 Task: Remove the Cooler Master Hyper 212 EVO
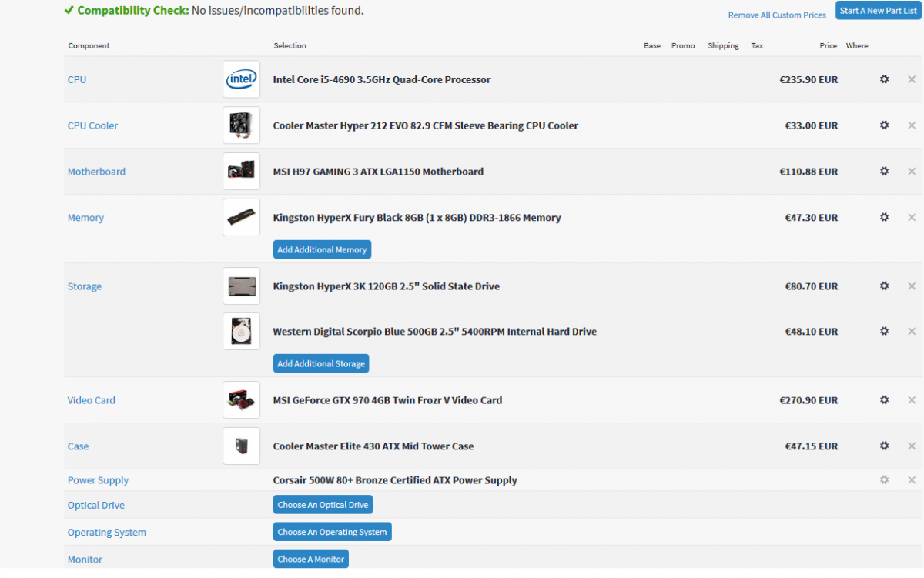click(912, 125)
